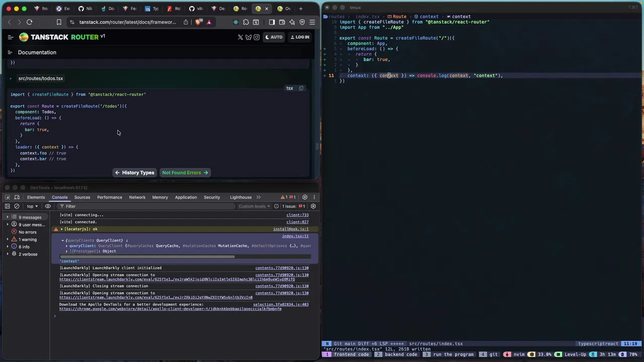Expand the 2 verbose group
This screenshot has height=362, width=644.
(7, 254)
